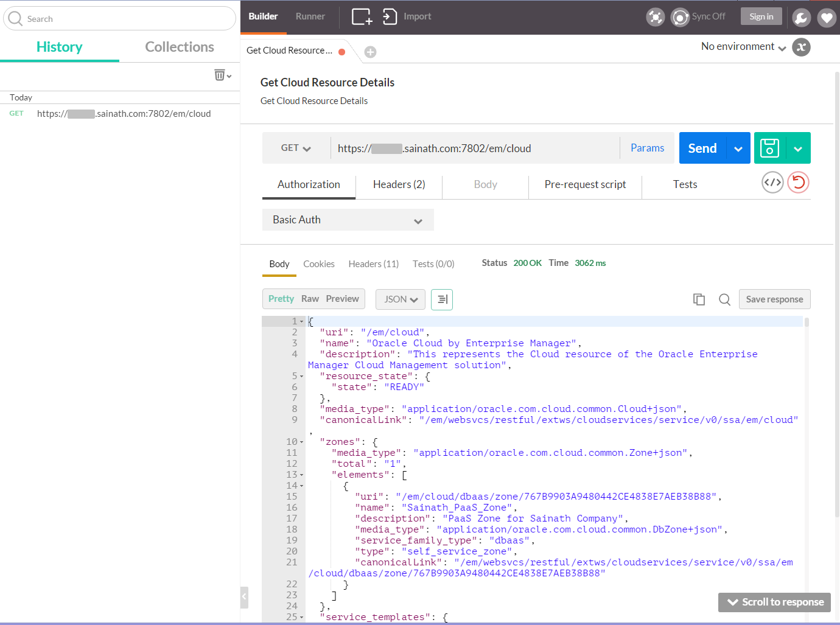
Task: Collapse the resource_state fold at line 5
Action: point(301,376)
